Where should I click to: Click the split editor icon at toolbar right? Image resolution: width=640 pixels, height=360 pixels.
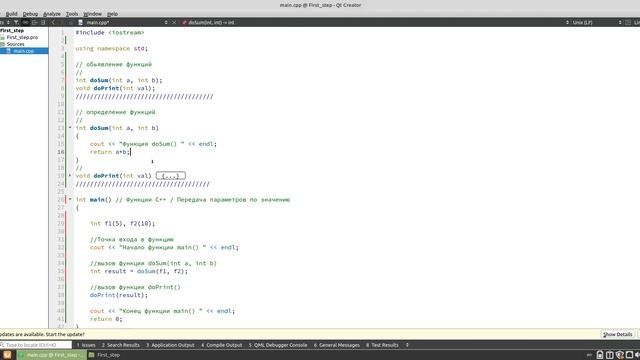(x=628, y=22)
